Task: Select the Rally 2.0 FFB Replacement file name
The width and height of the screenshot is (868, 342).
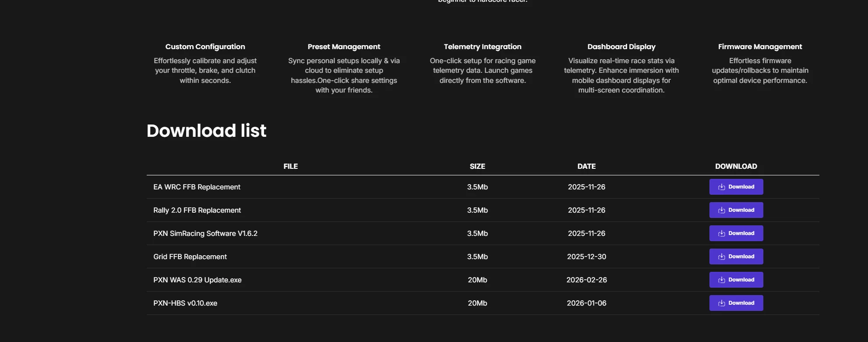Action: 197,210
